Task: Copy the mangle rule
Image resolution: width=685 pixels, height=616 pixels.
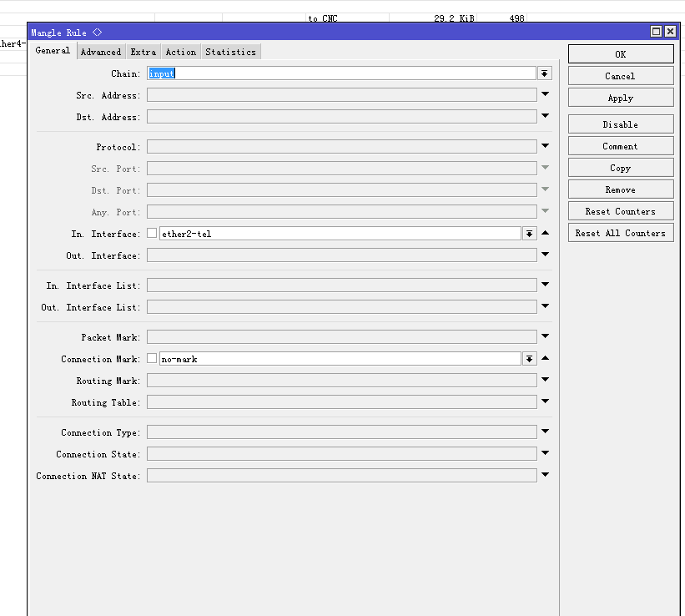Action: coord(621,169)
